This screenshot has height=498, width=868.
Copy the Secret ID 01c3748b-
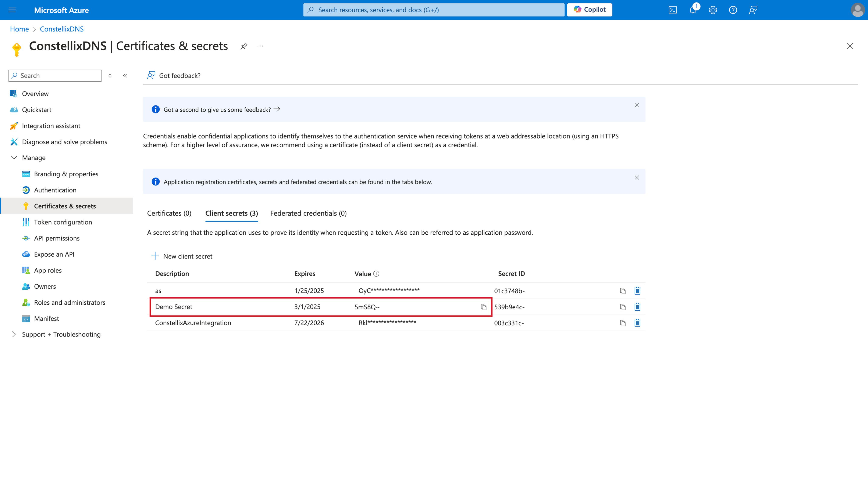pos(623,291)
